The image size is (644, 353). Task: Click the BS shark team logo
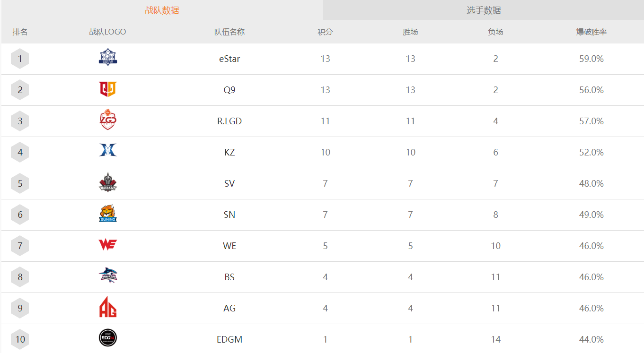pos(108,276)
